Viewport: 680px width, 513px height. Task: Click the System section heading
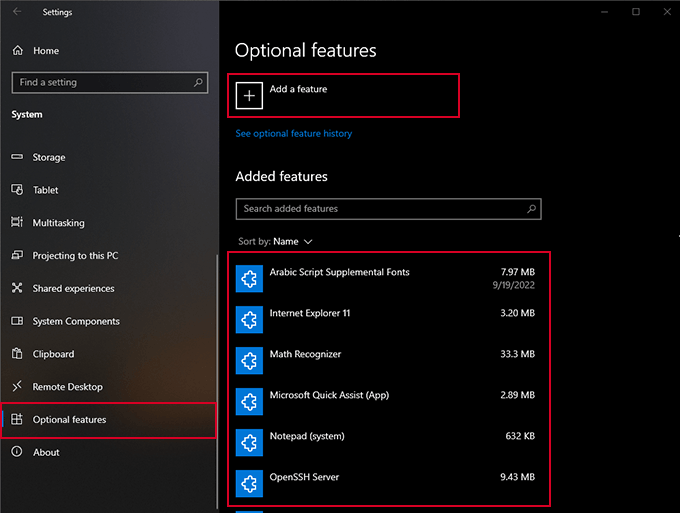(x=27, y=114)
